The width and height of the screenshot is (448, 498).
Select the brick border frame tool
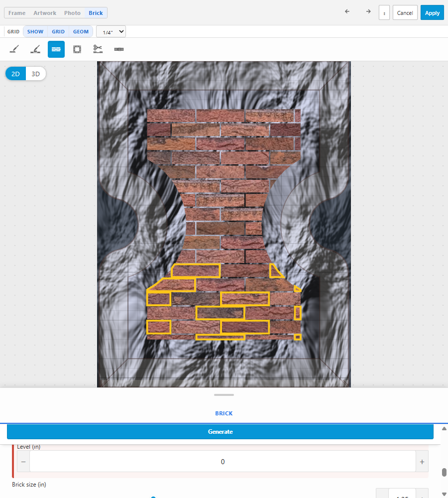coord(77,49)
